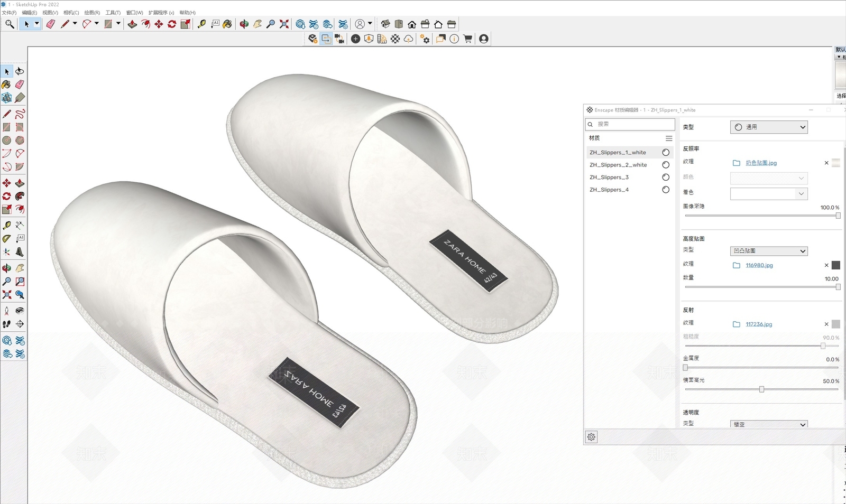
Task: Activate the Push/Pull tool in left toolbar
Action: 20,183
